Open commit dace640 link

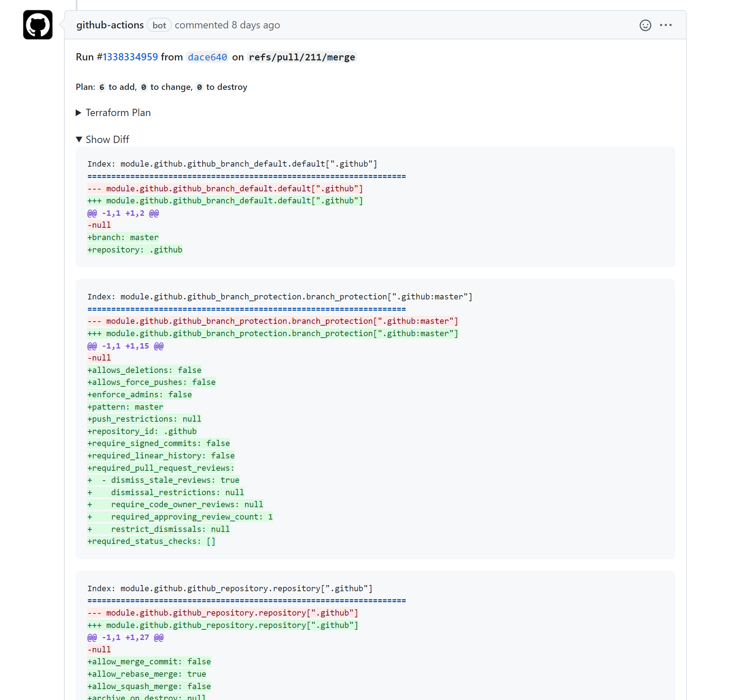click(x=207, y=57)
